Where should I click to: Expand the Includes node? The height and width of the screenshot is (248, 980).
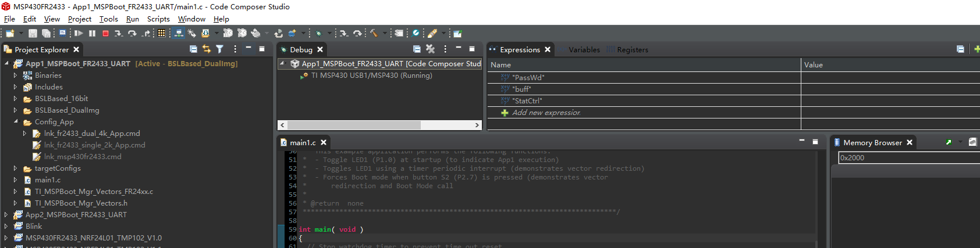coord(16,87)
